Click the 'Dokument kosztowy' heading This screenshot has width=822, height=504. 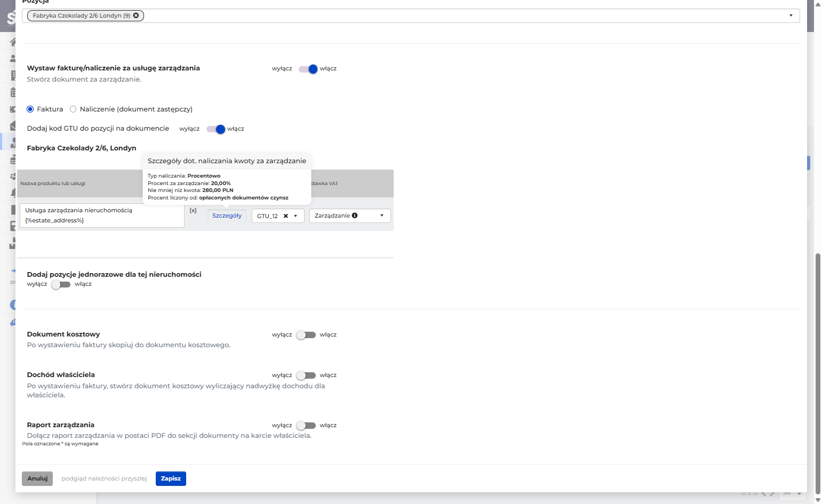(x=63, y=334)
